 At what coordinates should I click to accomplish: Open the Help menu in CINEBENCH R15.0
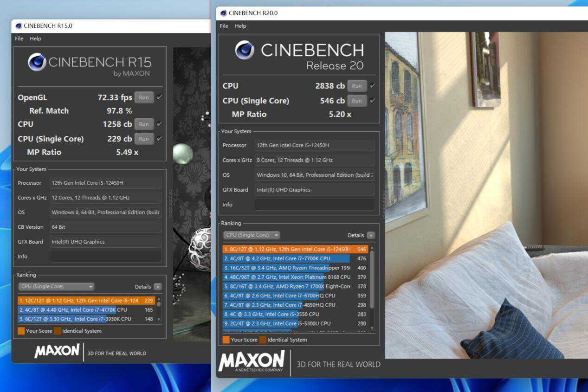point(35,39)
